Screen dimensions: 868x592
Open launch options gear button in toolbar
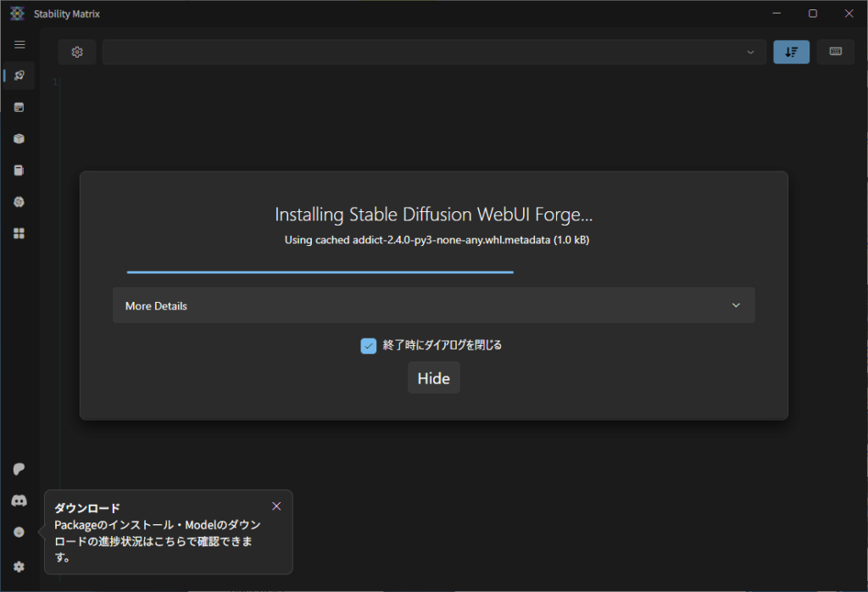[77, 52]
